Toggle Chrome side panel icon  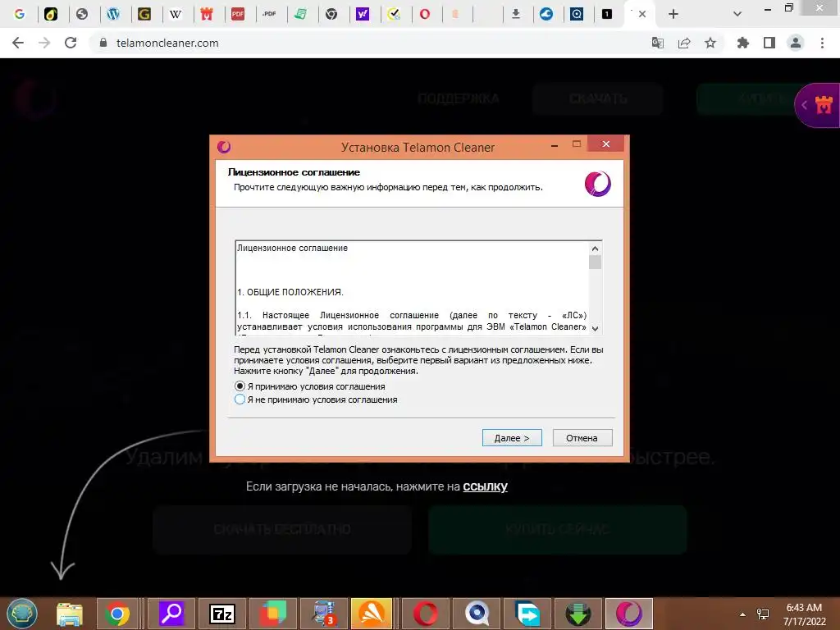[x=769, y=43]
